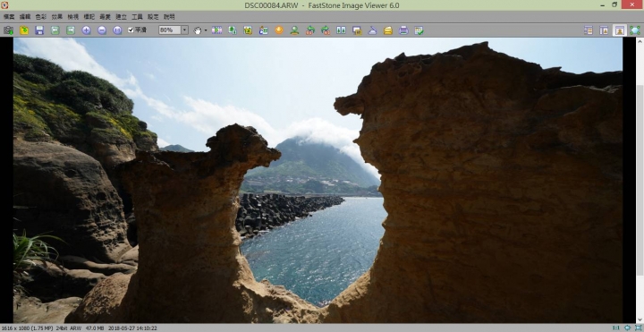Image resolution: width=644 pixels, height=332 pixels.
Task: Click the scanner acquire icon
Action: pyautogui.click(x=372, y=30)
